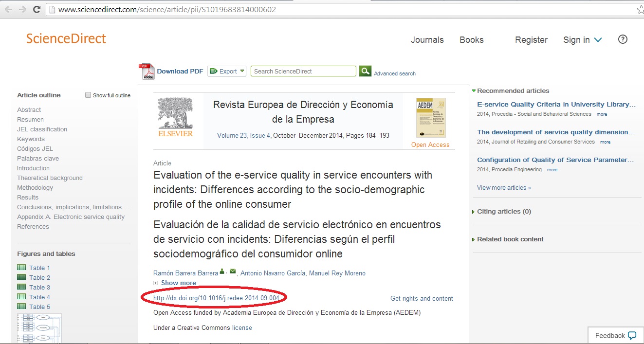Jump to JEL classification in outline
This screenshot has height=344, width=644.
click(42, 129)
